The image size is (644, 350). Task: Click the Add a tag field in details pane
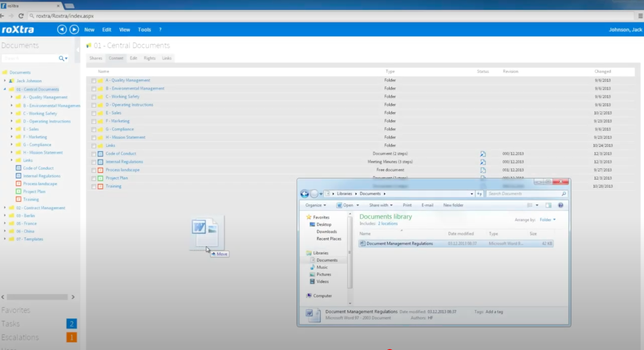tap(494, 312)
